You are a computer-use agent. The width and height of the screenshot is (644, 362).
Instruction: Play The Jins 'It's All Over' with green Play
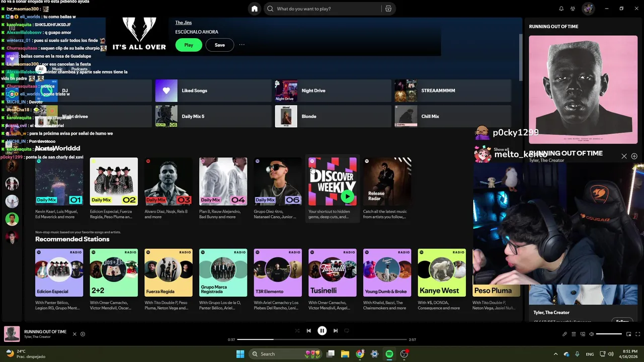click(189, 45)
